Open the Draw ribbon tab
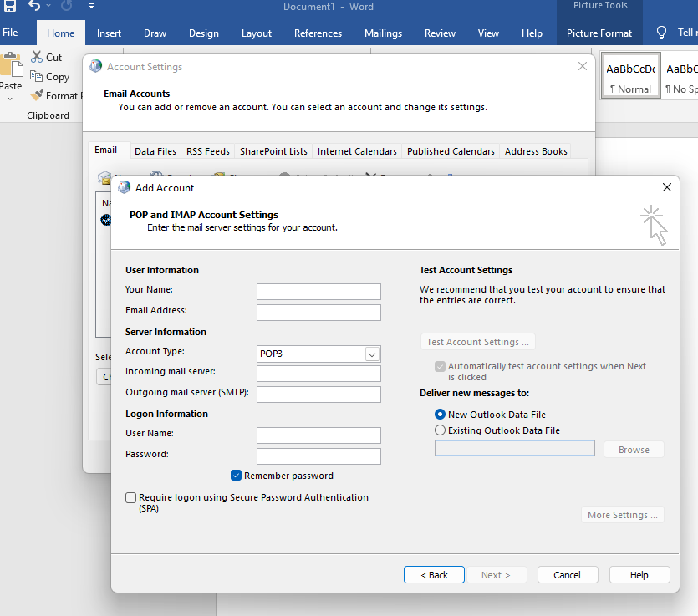 [x=155, y=33]
